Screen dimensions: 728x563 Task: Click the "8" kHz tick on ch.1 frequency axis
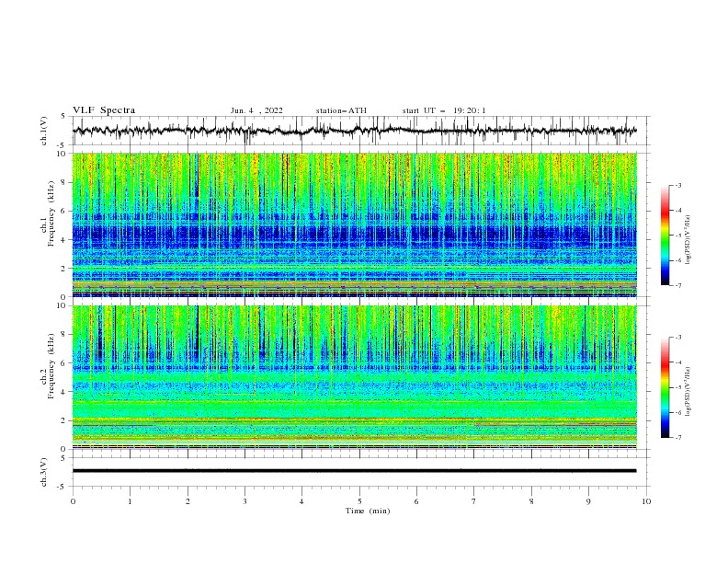64,182
